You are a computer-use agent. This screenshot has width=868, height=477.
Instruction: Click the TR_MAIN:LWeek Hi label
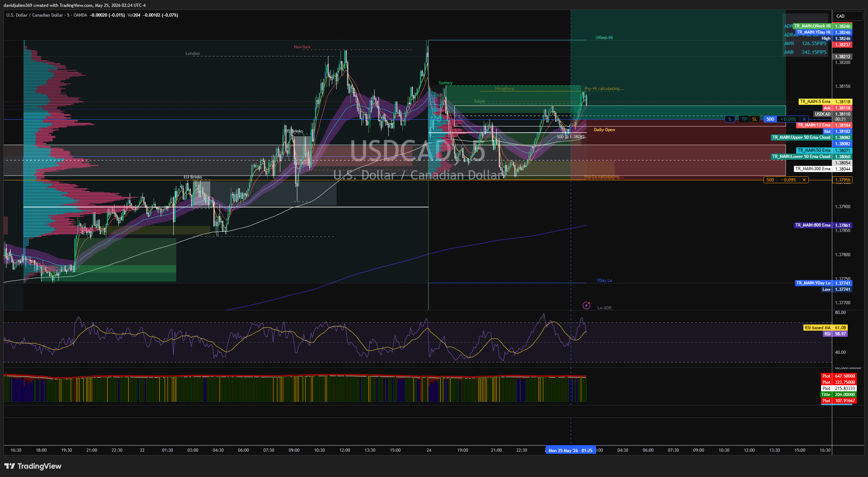pyautogui.click(x=812, y=26)
